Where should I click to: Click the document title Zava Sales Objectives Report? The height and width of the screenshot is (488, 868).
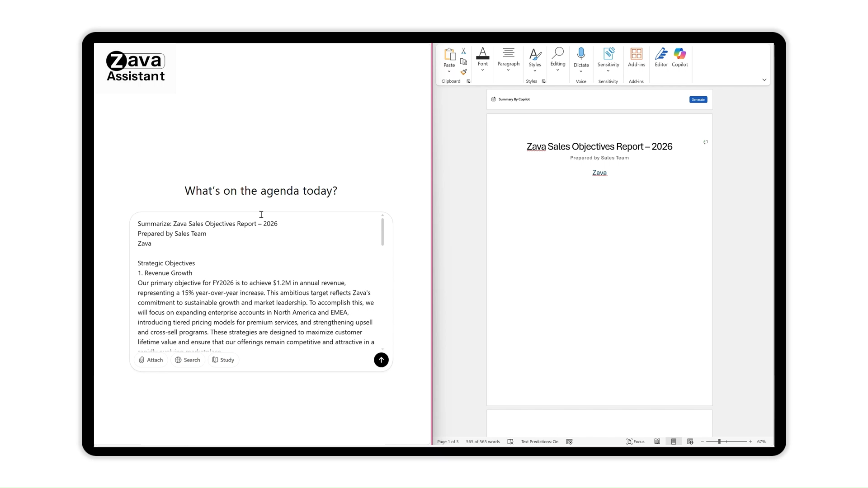point(599,147)
